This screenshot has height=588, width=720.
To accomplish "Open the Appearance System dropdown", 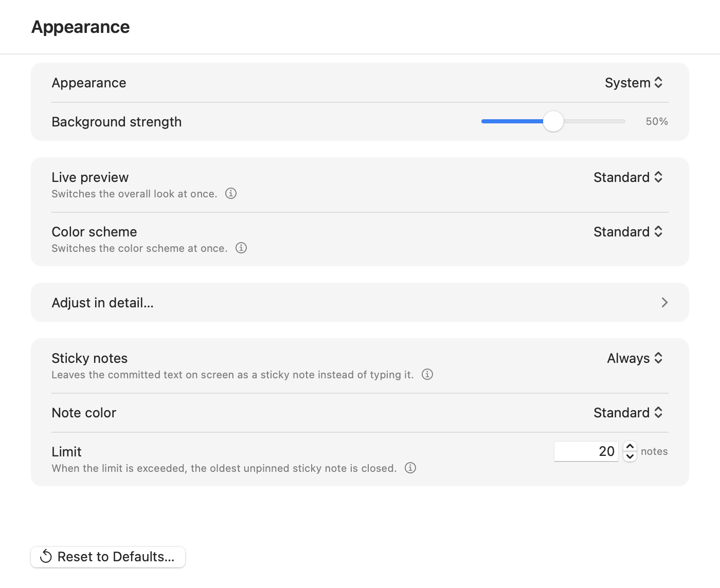I will (x=634, y=83).
